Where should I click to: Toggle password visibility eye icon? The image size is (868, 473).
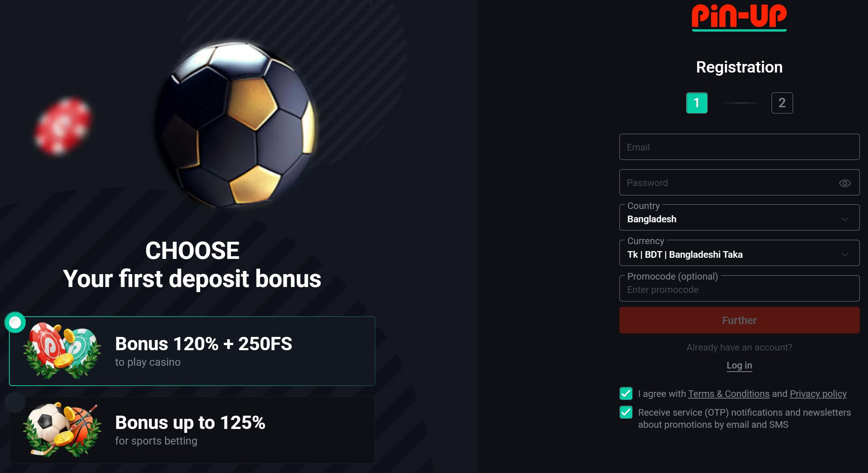pos(845,183)
